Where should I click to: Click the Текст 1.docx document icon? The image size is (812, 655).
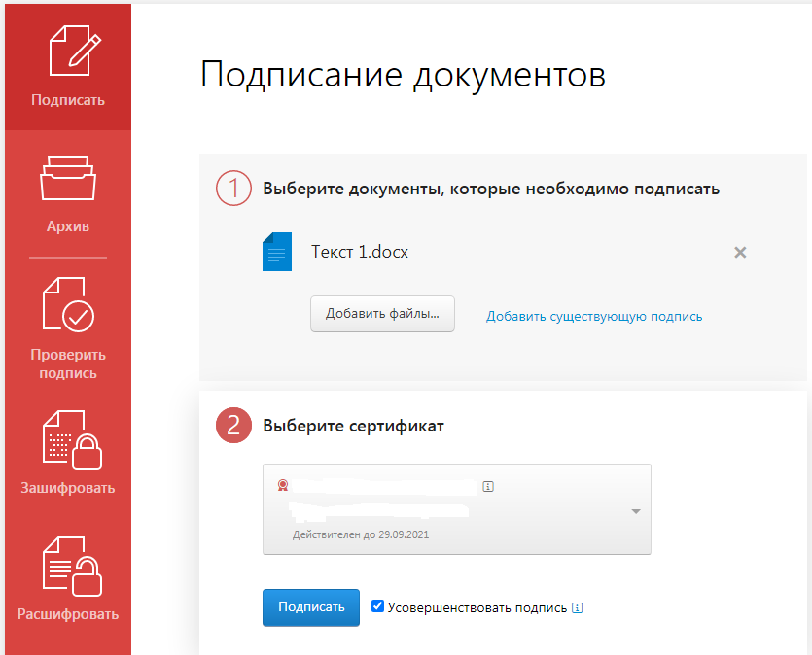[x=277, y=252]
